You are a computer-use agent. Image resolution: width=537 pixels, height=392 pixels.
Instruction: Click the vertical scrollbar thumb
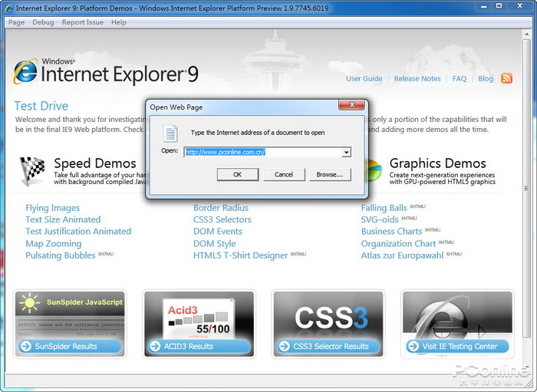point(527,188)
